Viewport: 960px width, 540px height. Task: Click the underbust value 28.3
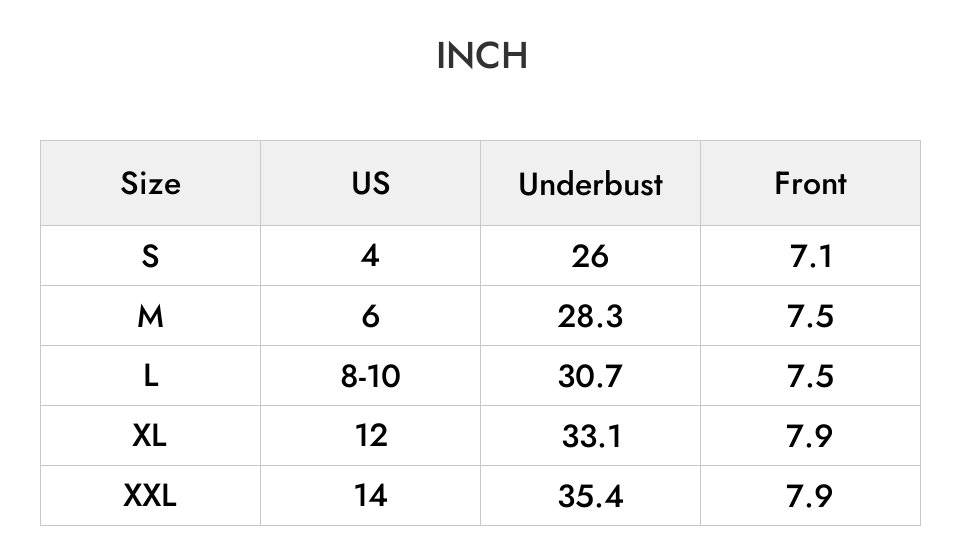point(590,316)
